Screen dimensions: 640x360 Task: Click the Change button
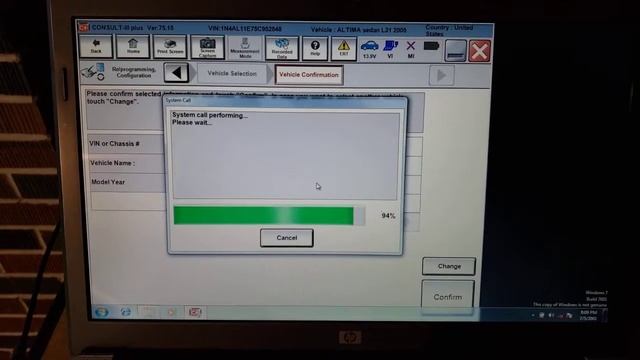(449, 266)
